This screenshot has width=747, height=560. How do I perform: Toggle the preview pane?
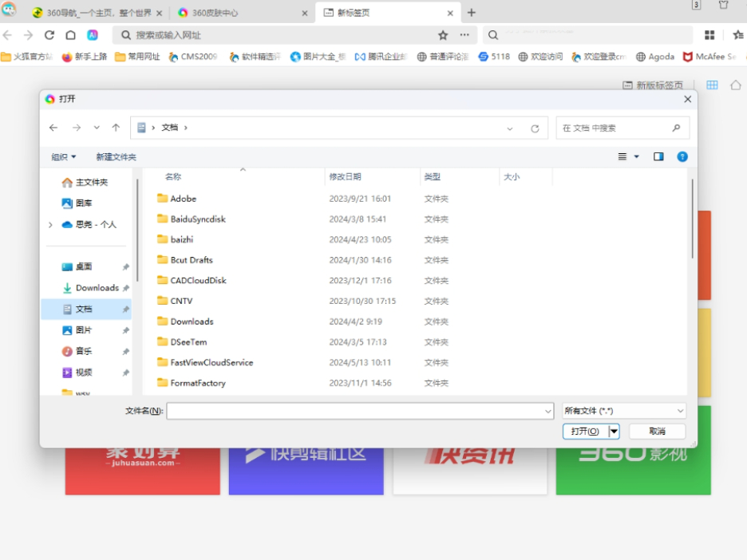coord(658,156)
